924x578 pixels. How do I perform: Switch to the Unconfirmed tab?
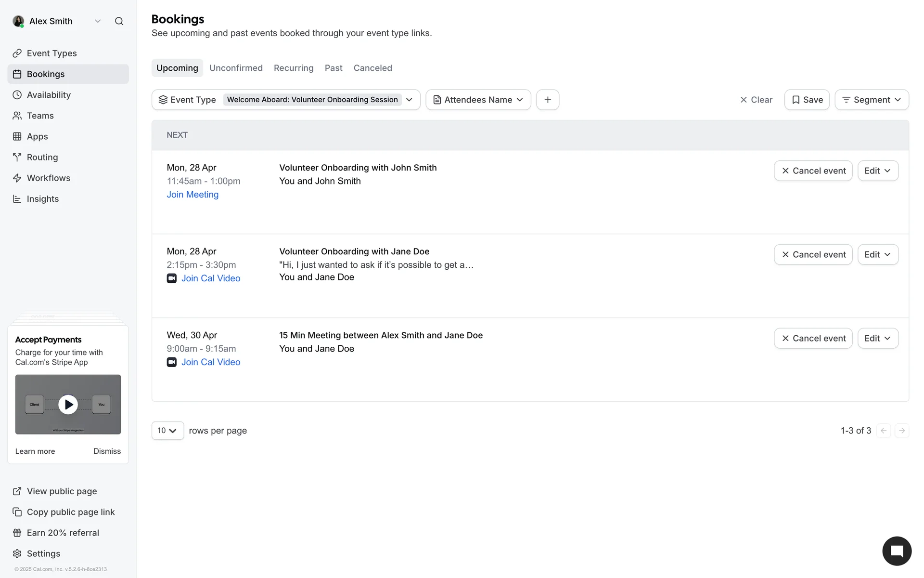(x=236, y=68)
